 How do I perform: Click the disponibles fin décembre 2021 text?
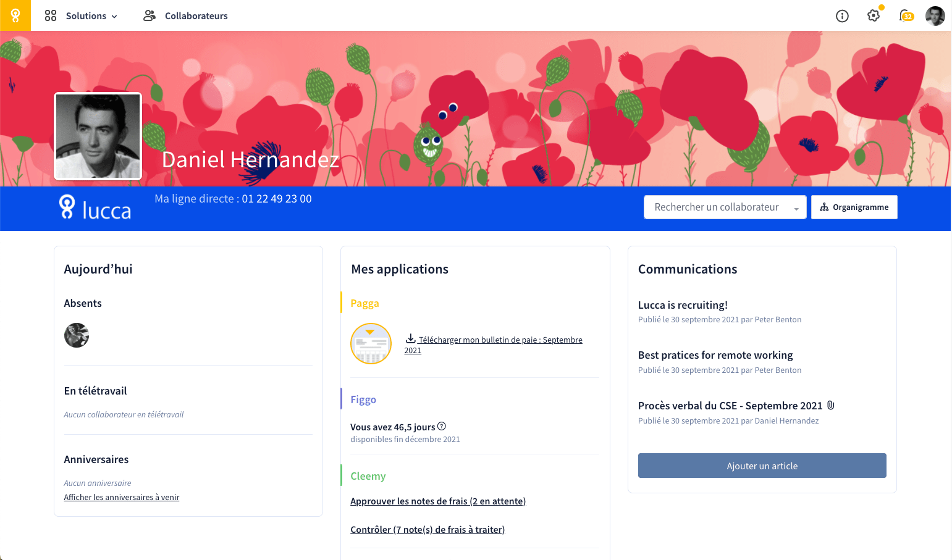(405, 440)
